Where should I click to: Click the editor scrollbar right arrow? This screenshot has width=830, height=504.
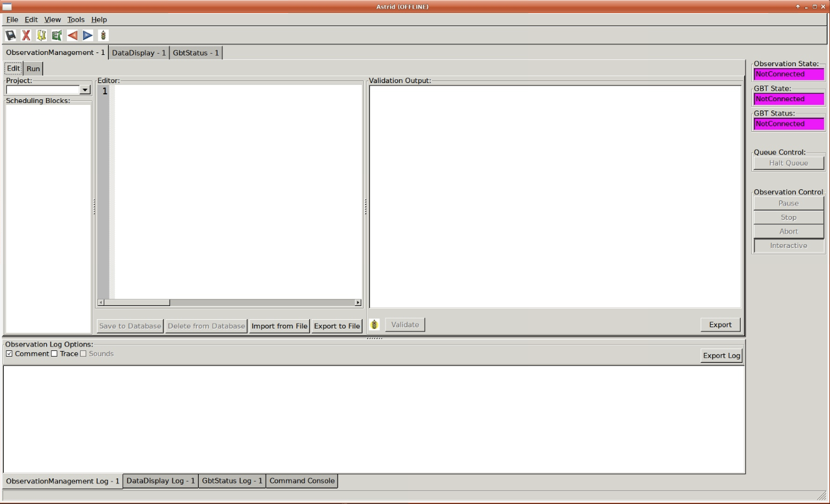358,303
